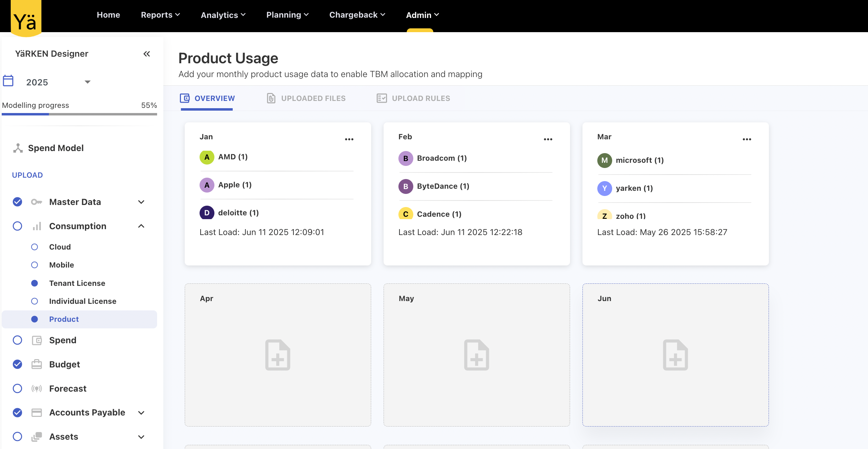Open the Chargeback menu
This screenshot has width=868, height=449.
(x=357, y=15)
